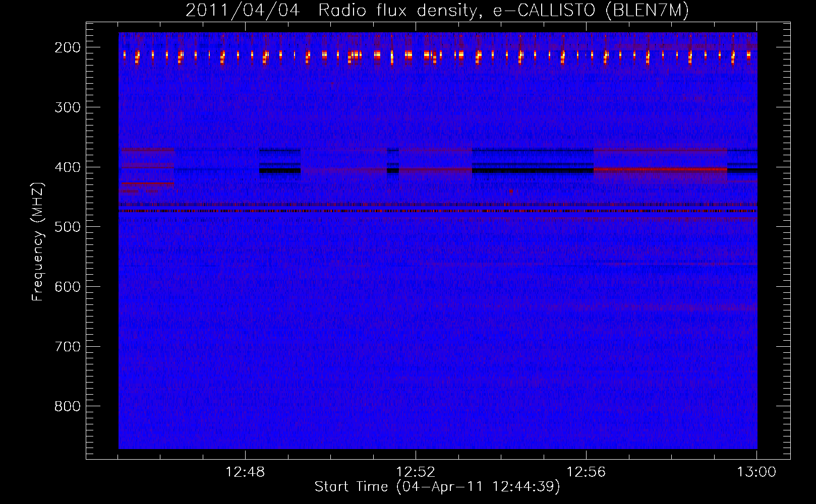The height and width of the screenshot is (504, 816).
Task: Click the plot title e-CALLISTO (BLEN7M)
Action: pos(591,10)
